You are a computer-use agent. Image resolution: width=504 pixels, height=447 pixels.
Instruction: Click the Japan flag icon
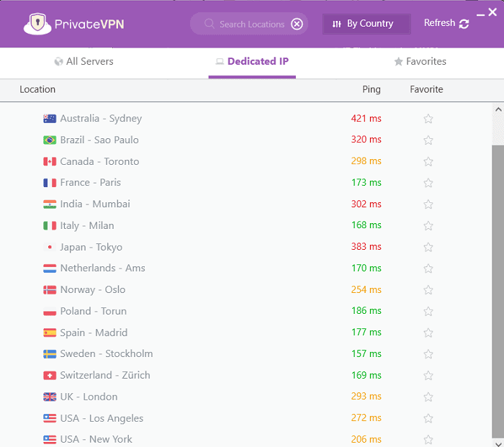click(50, 247)
